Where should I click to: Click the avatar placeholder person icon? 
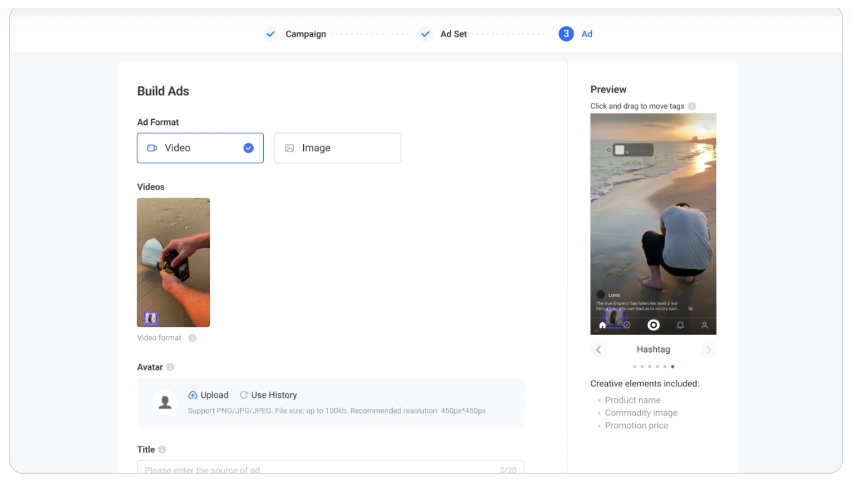(165, 402)
